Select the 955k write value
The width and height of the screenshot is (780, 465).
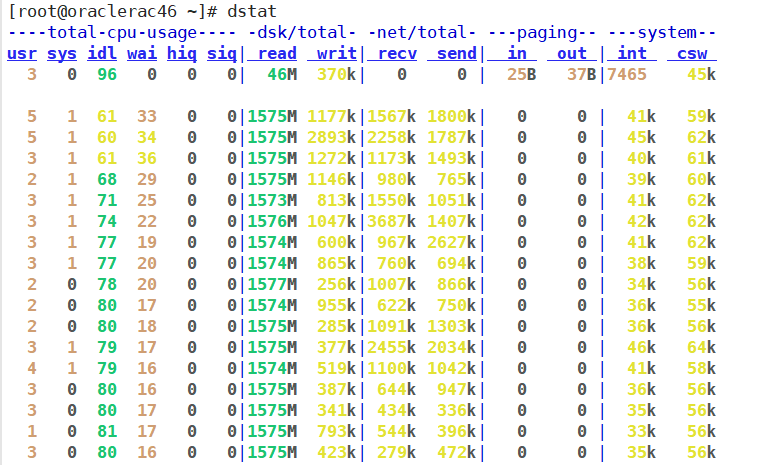[x=337, y=305]
